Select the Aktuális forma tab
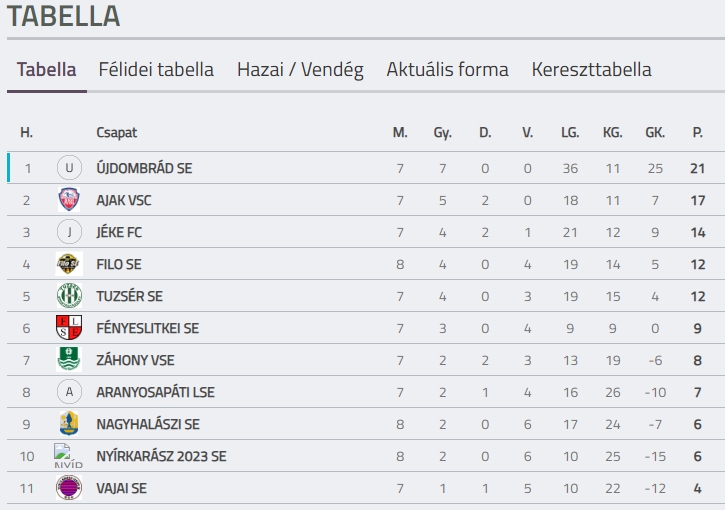Image resolution: width=725 pixels, height=510 pixels. click(447, 70)
